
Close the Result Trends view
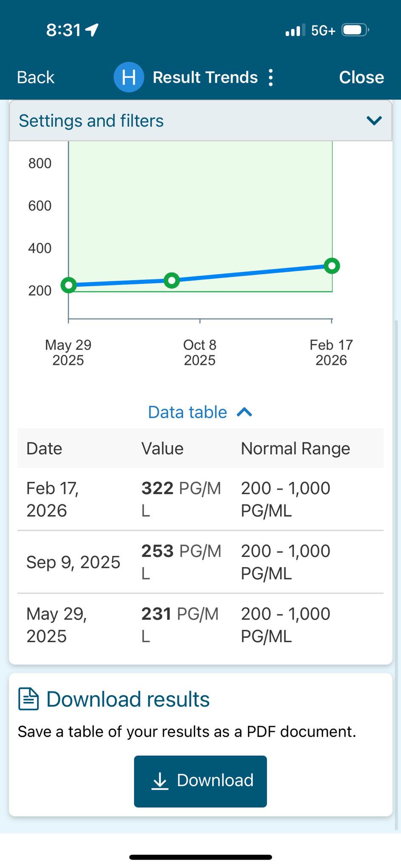click(x=362, y=78)
